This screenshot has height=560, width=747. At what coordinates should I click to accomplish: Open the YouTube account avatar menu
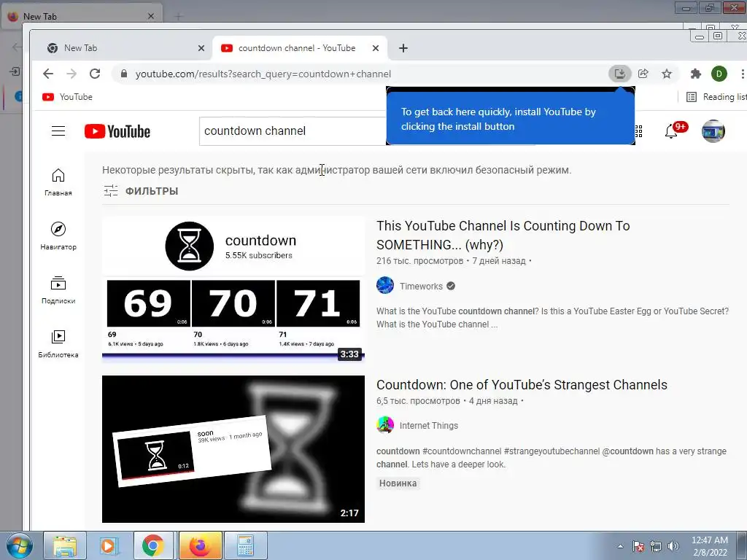[713, 131]
